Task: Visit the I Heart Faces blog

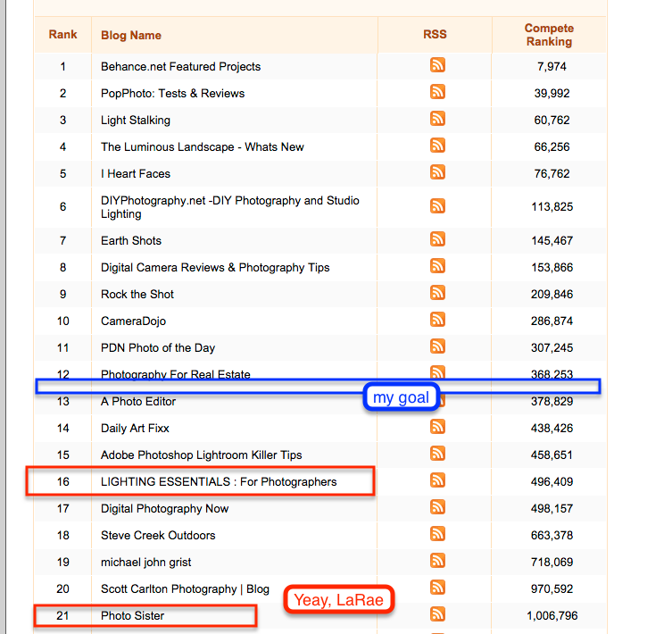Action: pyautogui.click(x=136, y=174)
